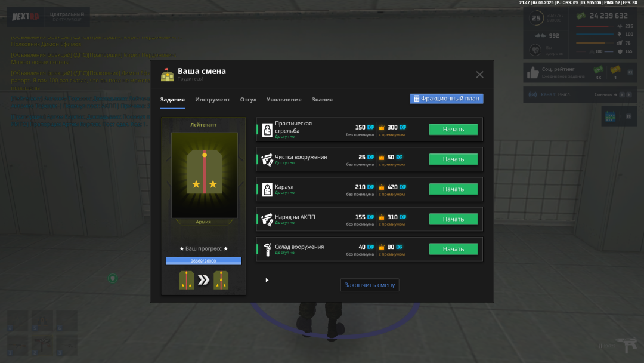The width and height of the screenshot is (644, 363).
Task: Click the Чистка вооружения gun icon
Action: [x=267, y=160]
